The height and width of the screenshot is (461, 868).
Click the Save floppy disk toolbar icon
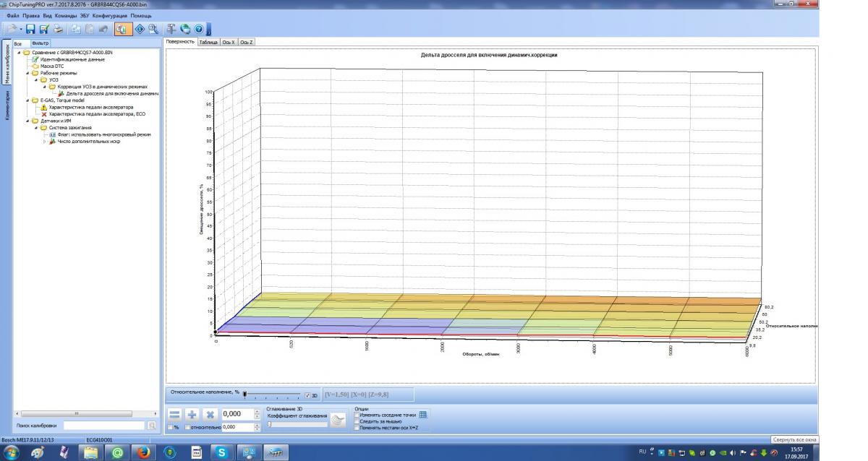coord(30,30)
